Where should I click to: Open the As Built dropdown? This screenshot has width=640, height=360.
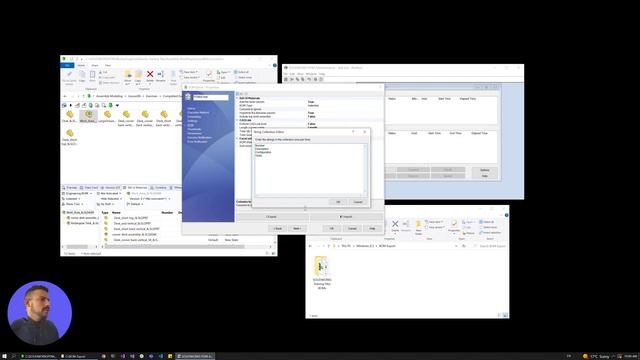[x=106, y=204]
